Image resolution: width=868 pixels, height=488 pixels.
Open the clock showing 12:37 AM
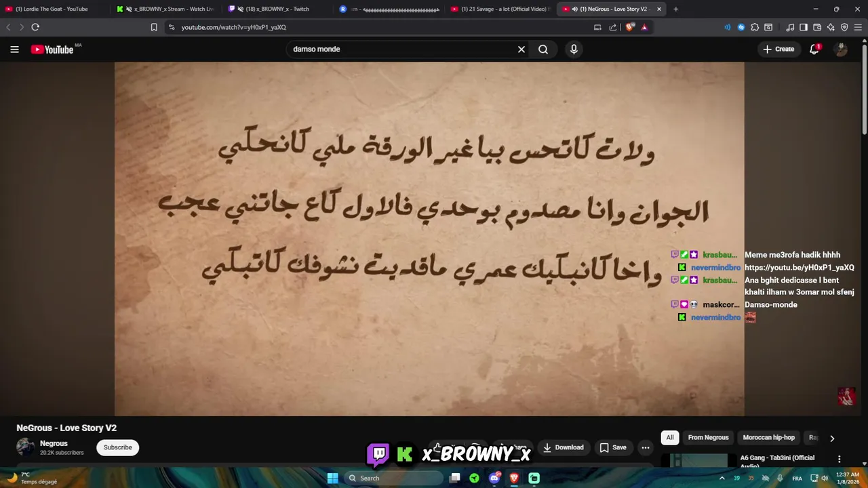848,478
